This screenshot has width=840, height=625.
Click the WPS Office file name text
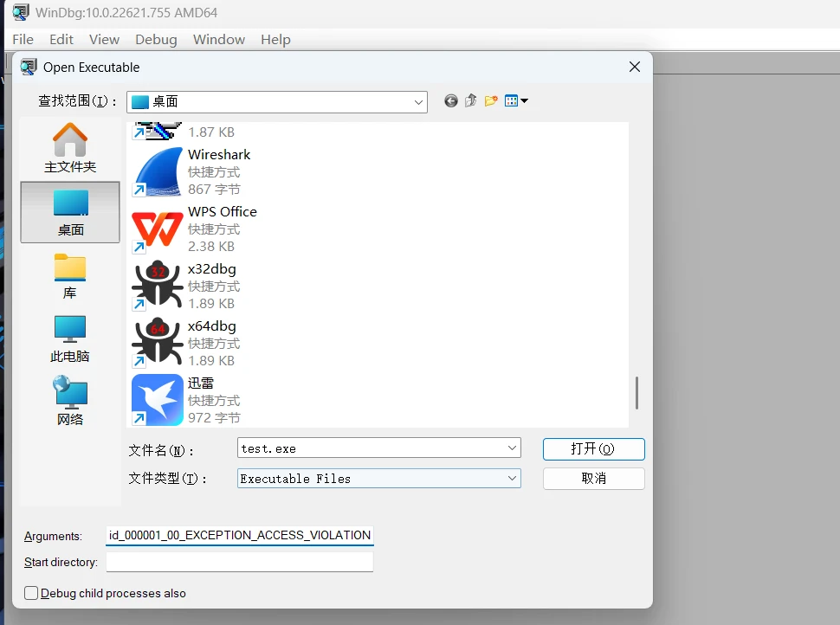(x=223, y=212)
